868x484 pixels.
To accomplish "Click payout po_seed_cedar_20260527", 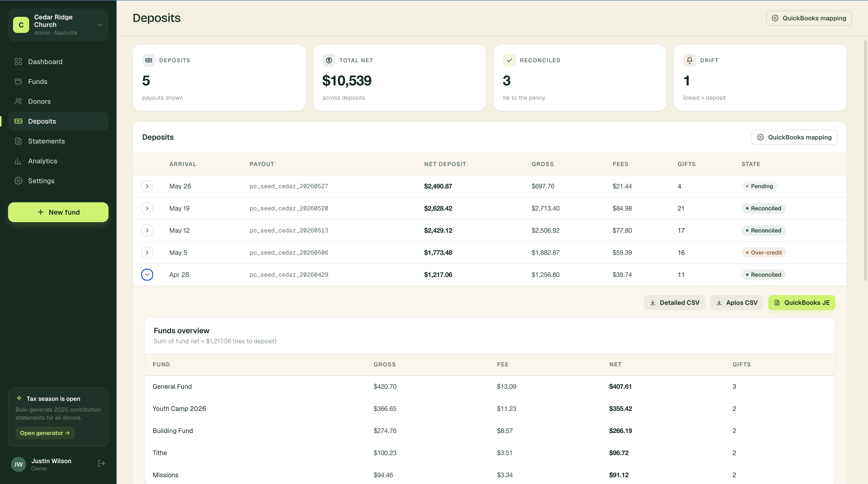I will point(289,186).
